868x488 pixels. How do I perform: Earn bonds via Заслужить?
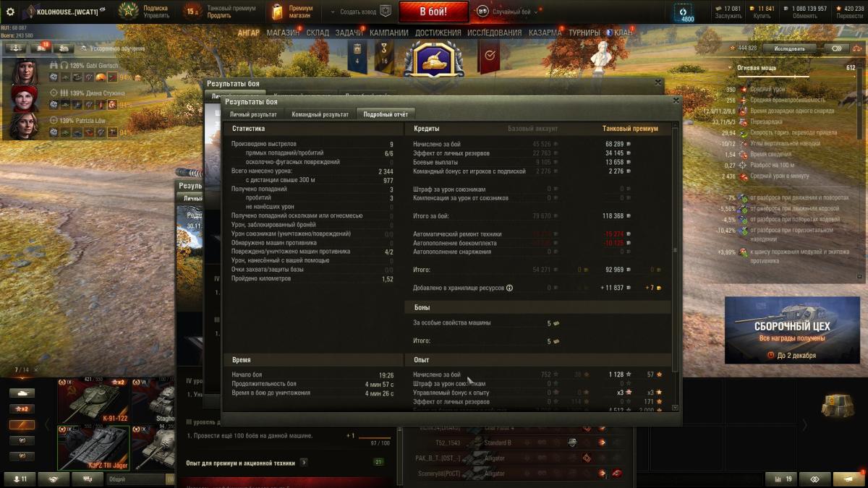[728, 16]
